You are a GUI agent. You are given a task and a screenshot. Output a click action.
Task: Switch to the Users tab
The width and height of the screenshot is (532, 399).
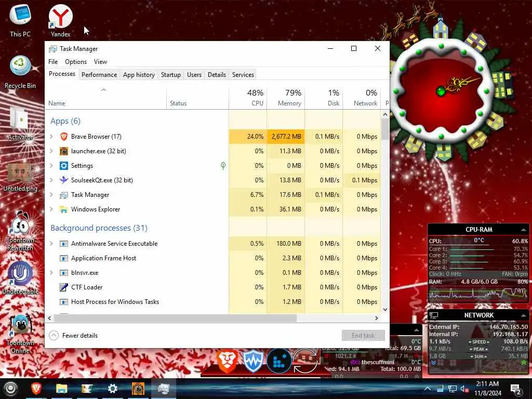(194, 75)
